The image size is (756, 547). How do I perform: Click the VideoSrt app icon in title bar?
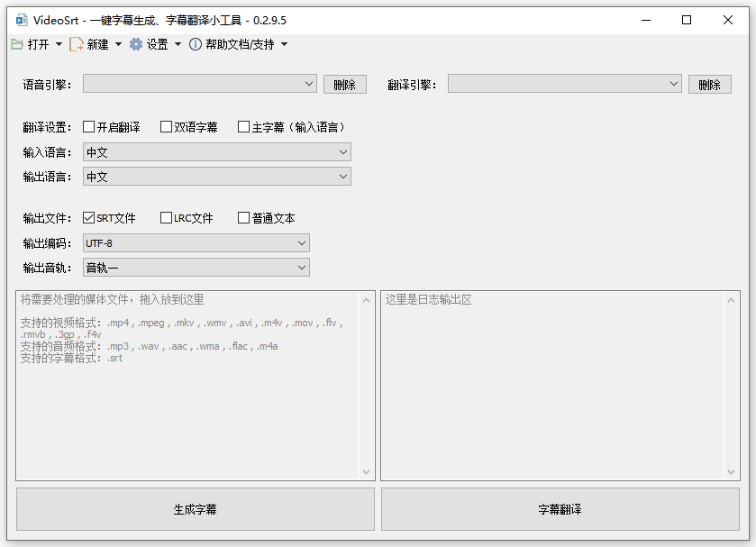coord(21,20)
